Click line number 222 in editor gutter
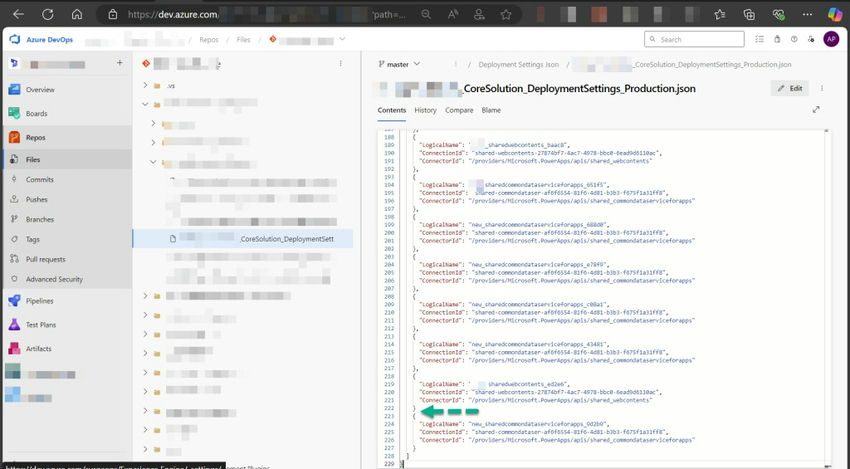Screen dimensions: 850x469 389,408
